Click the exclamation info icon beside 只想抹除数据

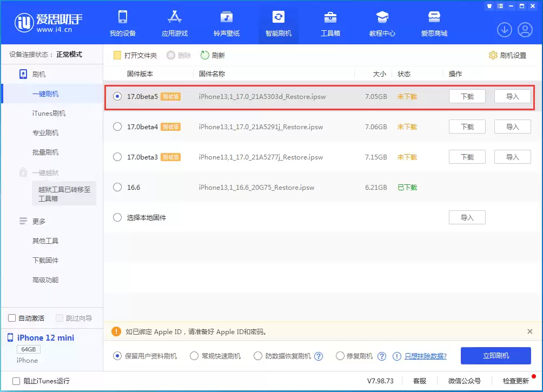pyautogui.click(x=397, y=356)
